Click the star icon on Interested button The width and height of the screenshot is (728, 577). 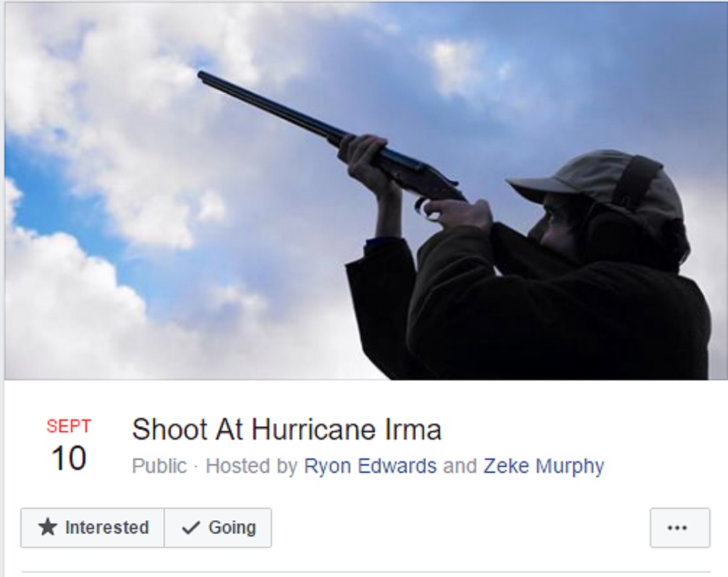[47, 527]
